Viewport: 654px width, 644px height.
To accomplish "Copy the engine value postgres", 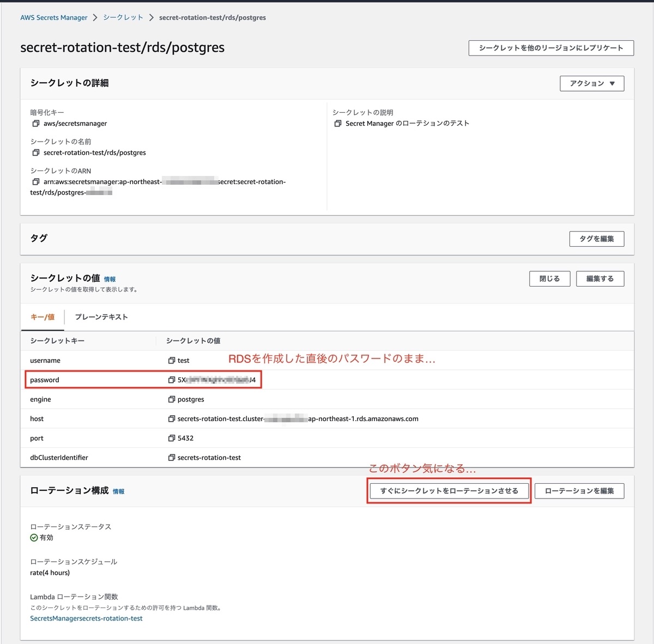I will click(x=172, y=399).
